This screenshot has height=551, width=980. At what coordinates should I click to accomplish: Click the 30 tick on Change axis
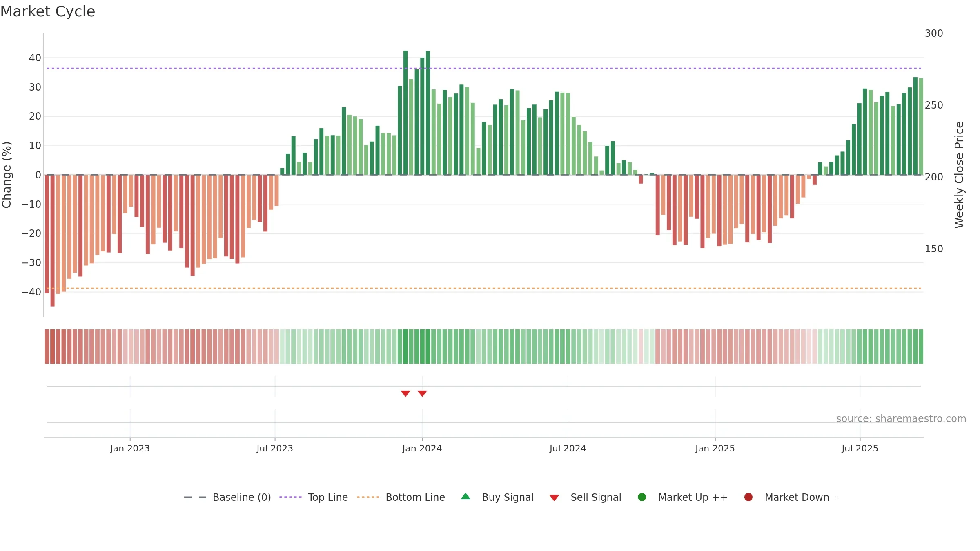coord(35,87)
